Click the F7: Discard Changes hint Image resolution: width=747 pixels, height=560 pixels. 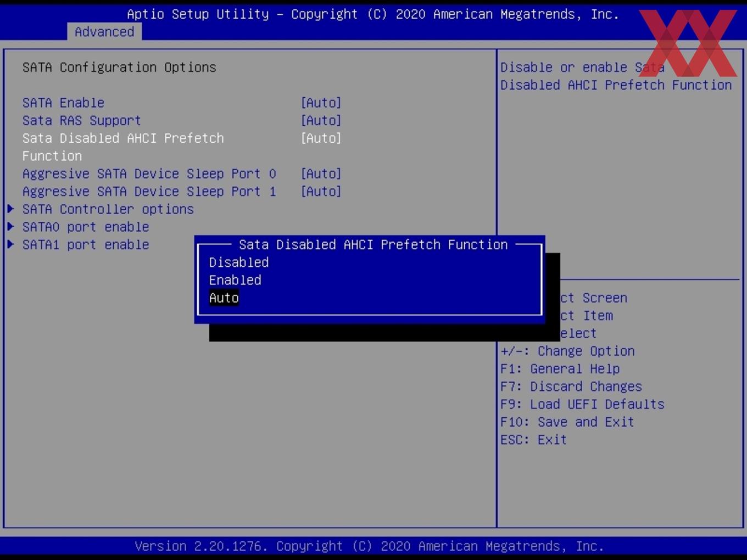[x=571, y=387]
